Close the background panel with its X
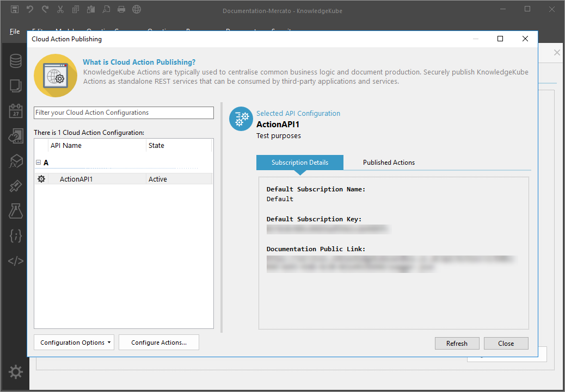Screen dimensions: 565x392 [x=557, y=53]
